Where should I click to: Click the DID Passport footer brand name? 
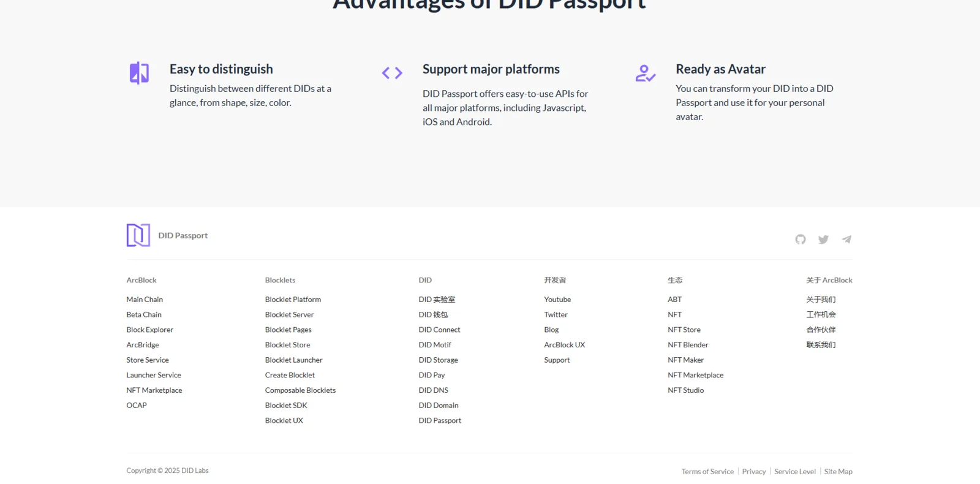pos(183,236)
